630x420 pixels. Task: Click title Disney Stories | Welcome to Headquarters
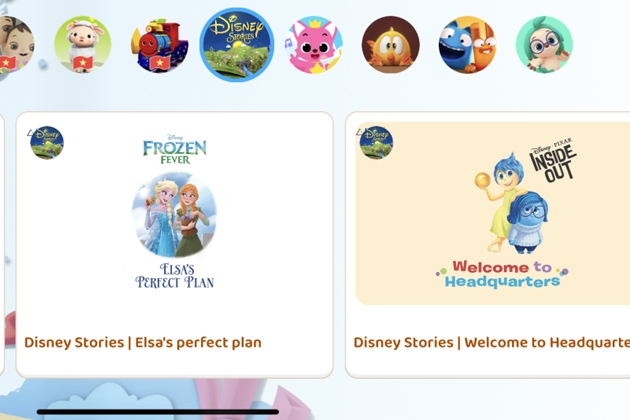(x=492, y=342)
